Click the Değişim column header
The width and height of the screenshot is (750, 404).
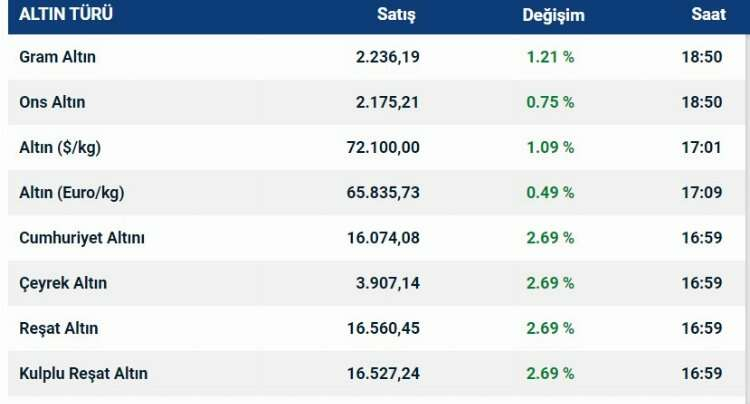[x=553, y=15]
